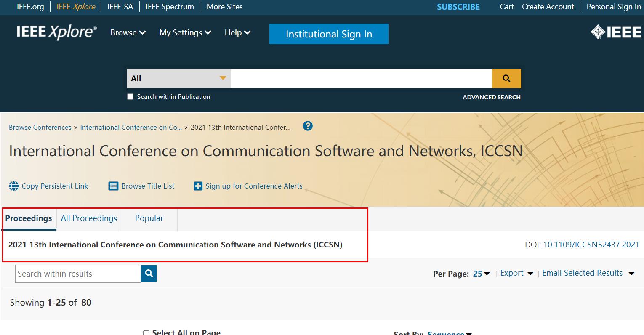This screenshot has width=644, height=335.
Task: Click the IEEE Xplore logo
Action: pyautogui.click(x=56, y=32)
